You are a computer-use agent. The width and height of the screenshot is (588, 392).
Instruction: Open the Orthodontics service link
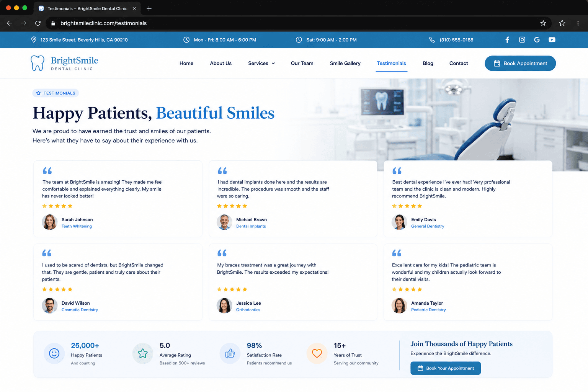click(248, 310)
